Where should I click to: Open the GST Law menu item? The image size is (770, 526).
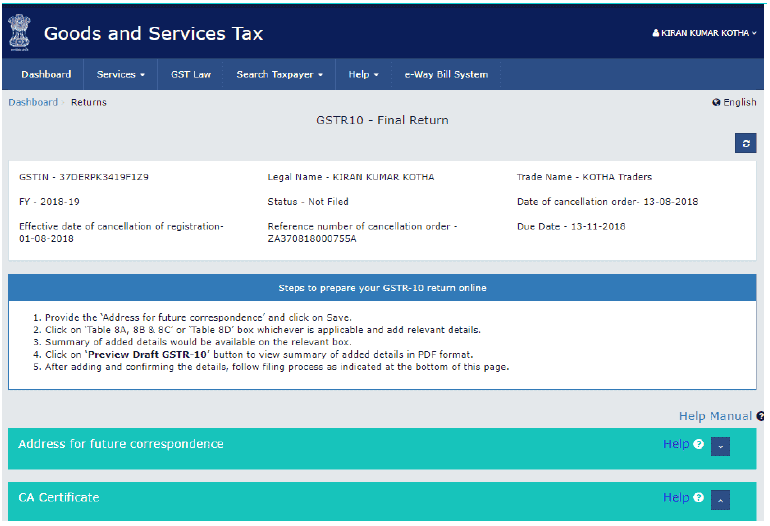tap(191, 75)
